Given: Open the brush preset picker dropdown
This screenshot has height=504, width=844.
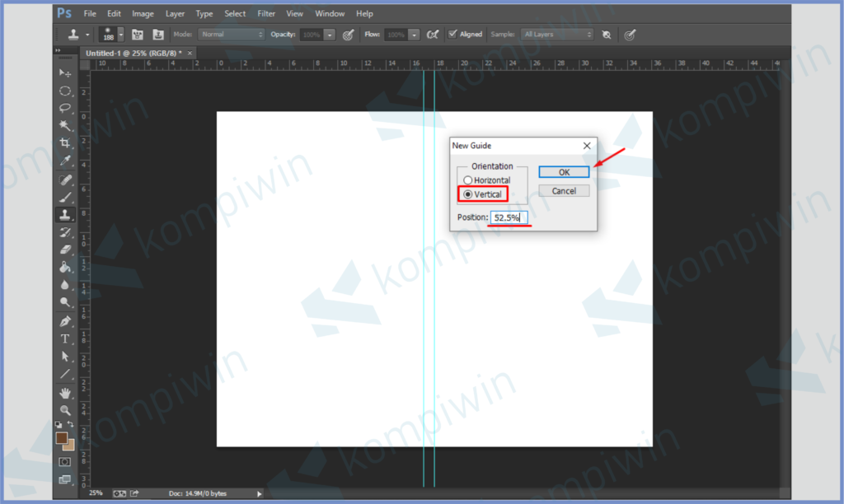Looking at the screenshot, I should [x=121, y=35].
